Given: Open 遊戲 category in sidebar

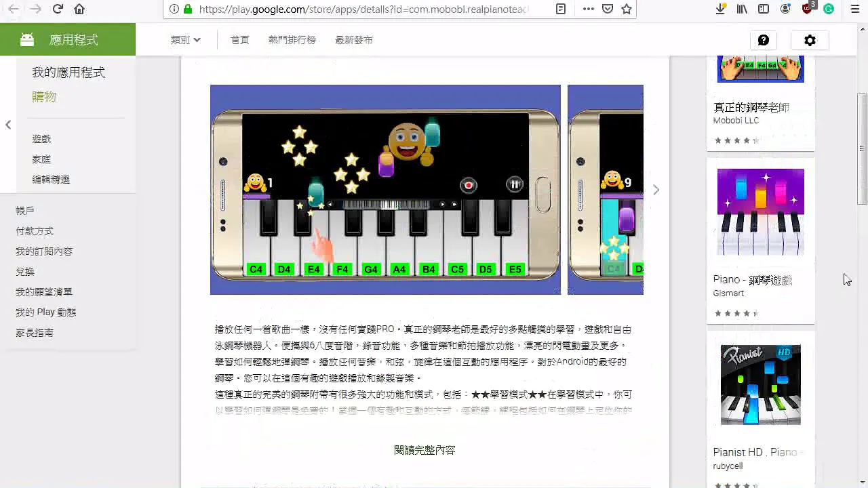Looking at the screenshot, I should pos(41,139).
